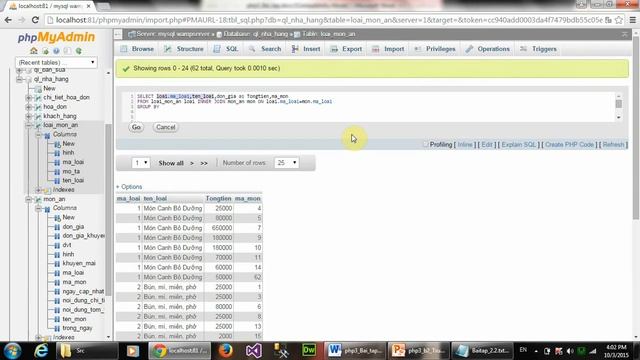The width and height of the screenshot is (640, 360).
Task: Click the browser address bar
Action: [x=329, y=20]
